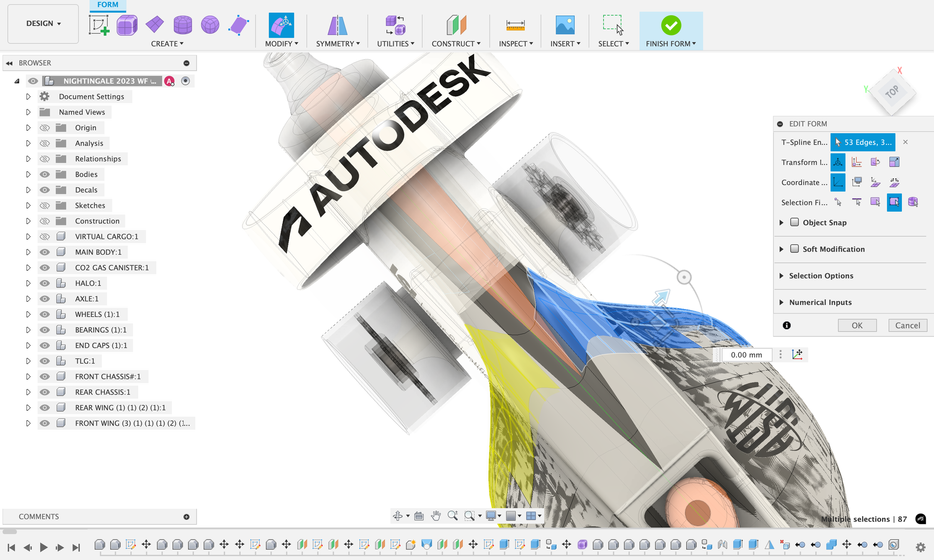Open the SELECT menu
Image resolution: width=934 pixels, height=560 pixels.
click(x=613, y=44)
